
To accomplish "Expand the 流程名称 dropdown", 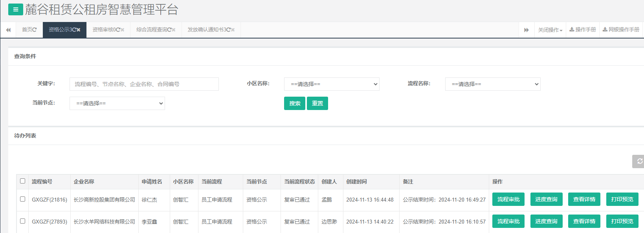I will point(493,84).
